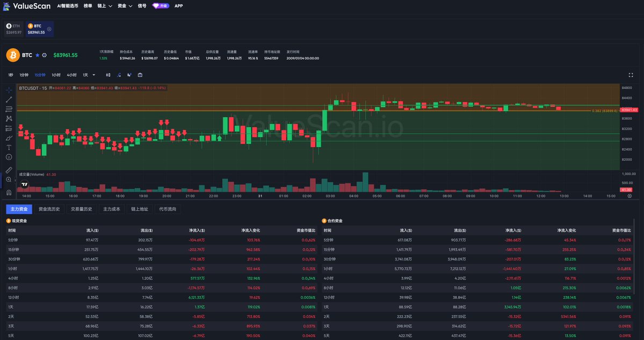Switch to the ETH coin tab
This screenshot has width=644, height=340.
pyautogui.click(x=13, y=29)
